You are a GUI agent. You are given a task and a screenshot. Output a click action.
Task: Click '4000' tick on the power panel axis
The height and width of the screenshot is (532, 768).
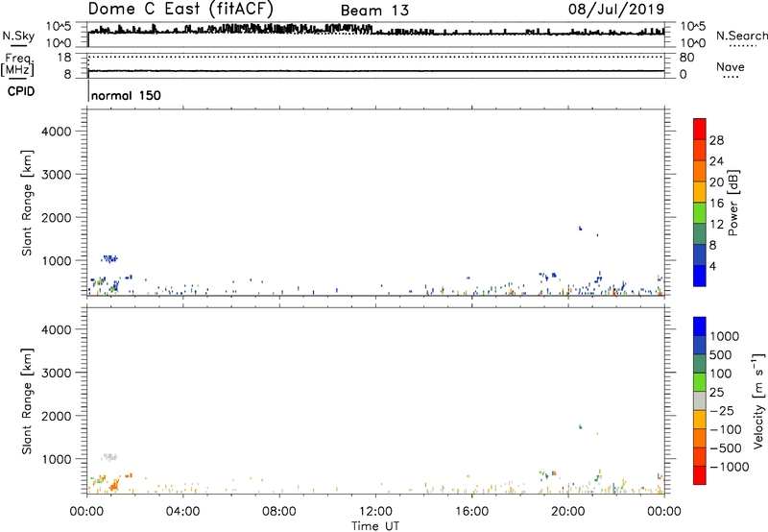(x=57, y=132)
